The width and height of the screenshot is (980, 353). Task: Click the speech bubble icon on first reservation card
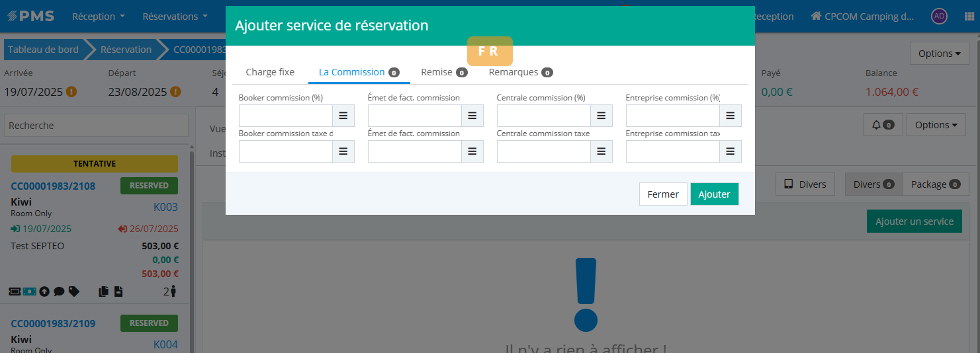(x=59, y=291)
